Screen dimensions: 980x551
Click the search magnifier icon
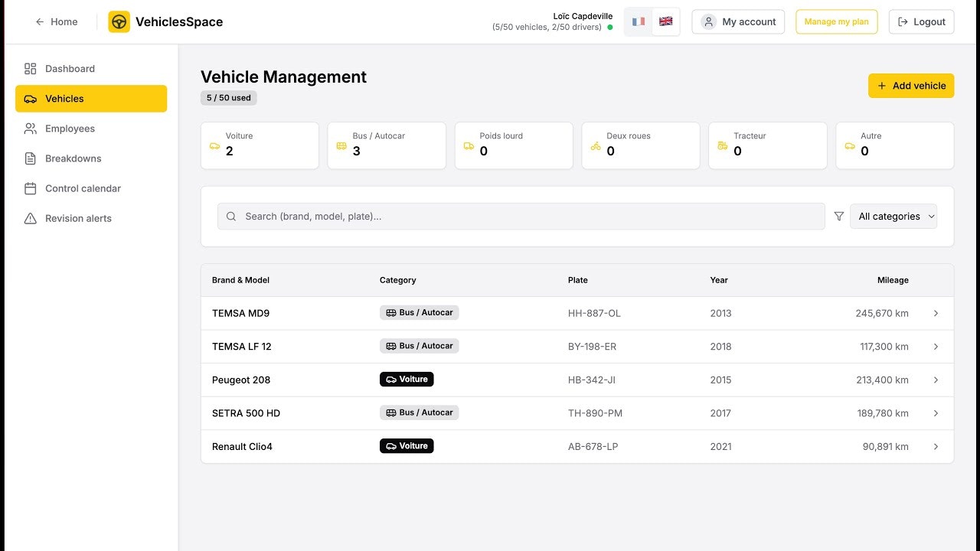click(231, 217)
